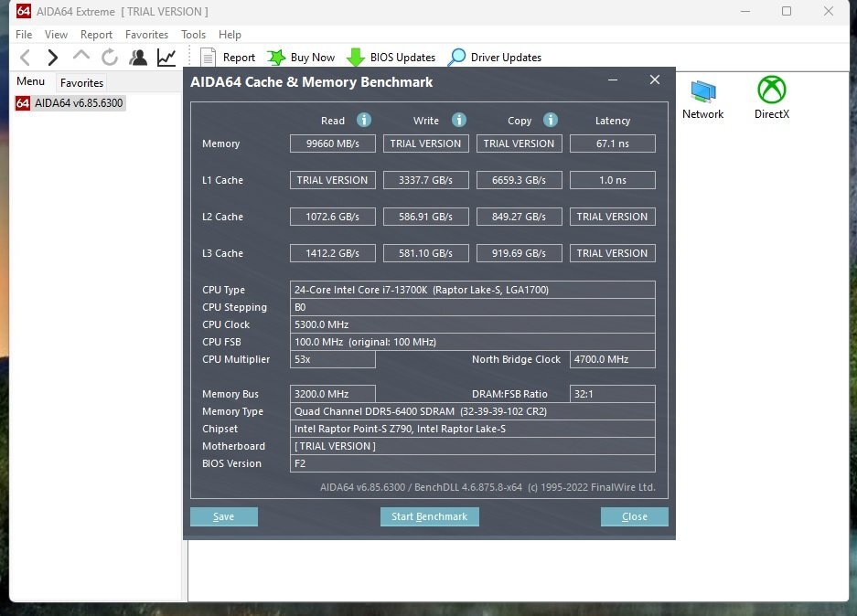Open the View menu
This screenshot has height=616, width=857.
point(57,35)
